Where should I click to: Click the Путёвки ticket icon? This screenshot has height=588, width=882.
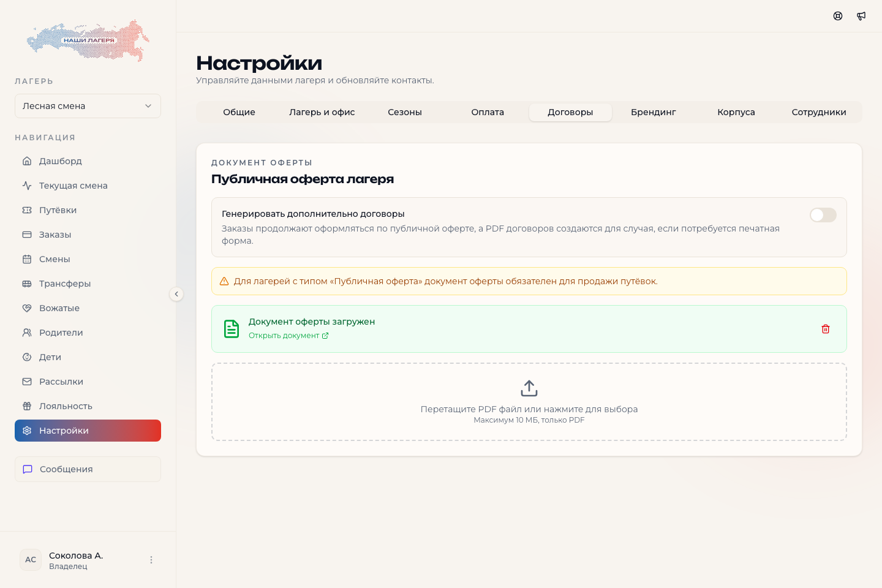pos(27,210)
